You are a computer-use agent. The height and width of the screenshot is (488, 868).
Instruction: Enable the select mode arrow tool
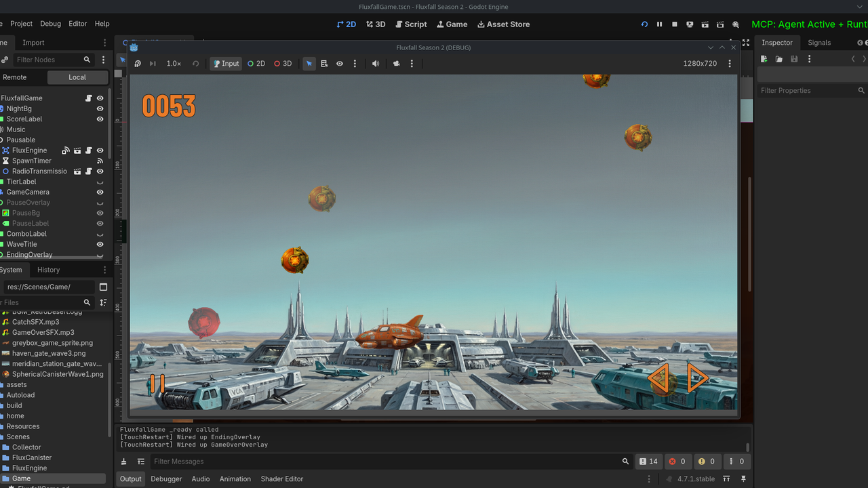tap(309, 64)
